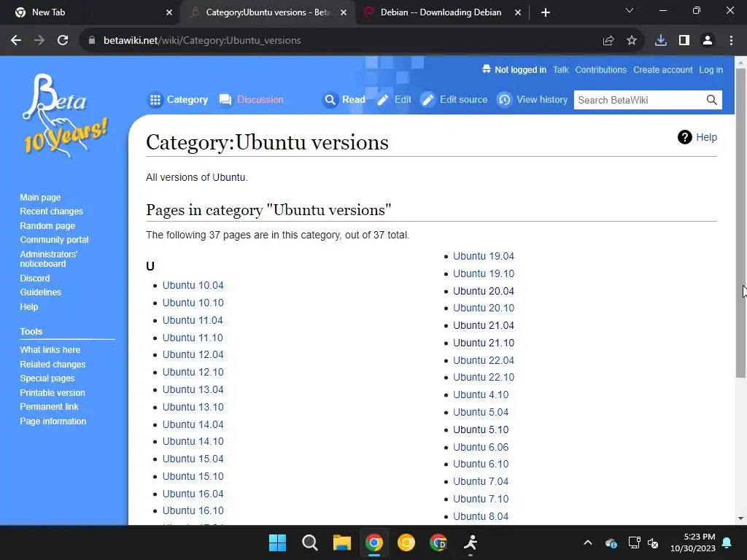Image resolution: width=747 pixels, height=560 pixels.
Task: Open a new tab with the plus button
Action: (x=546, y=13)
